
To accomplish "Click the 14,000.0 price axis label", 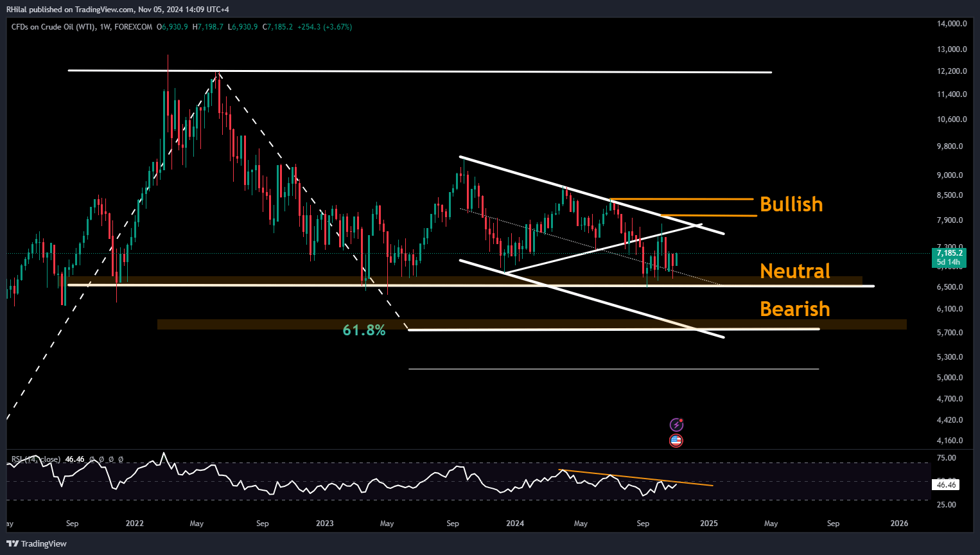I will click(x=952, y=24).
